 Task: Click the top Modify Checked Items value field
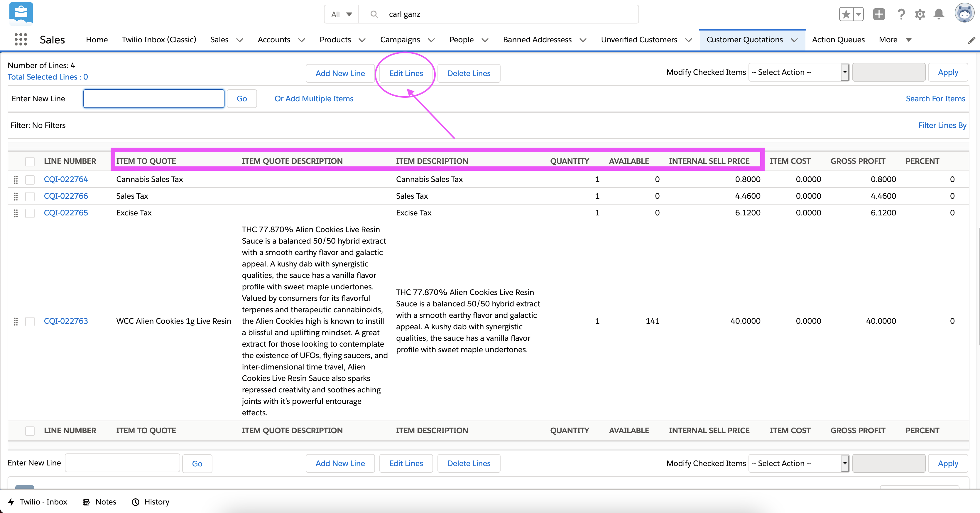coord(889,72)
